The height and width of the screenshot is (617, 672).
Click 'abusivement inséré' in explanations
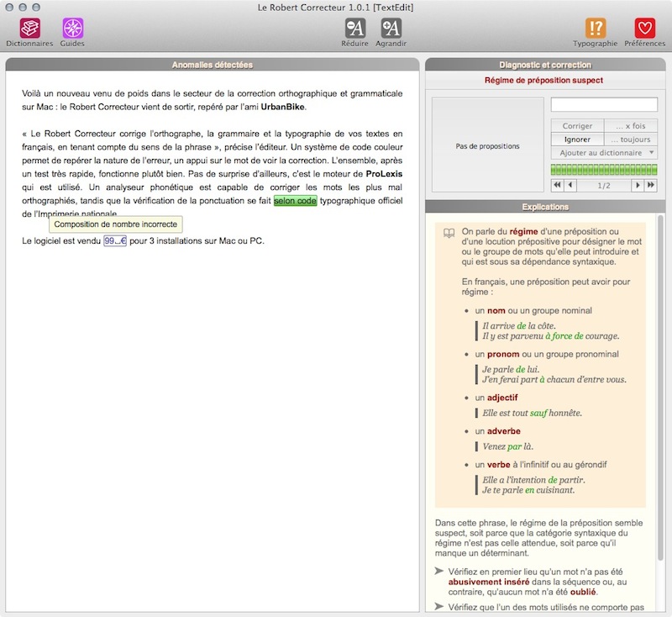pos(489,582)
